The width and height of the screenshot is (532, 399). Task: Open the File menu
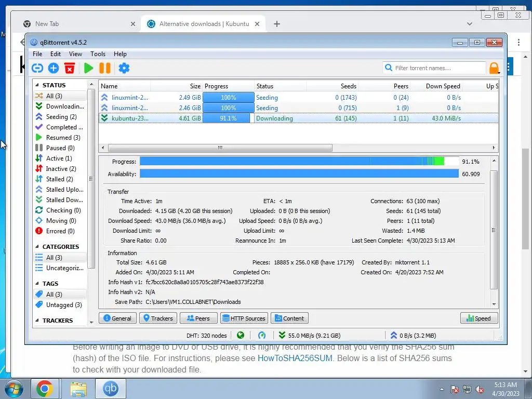[x=37, y=54]
